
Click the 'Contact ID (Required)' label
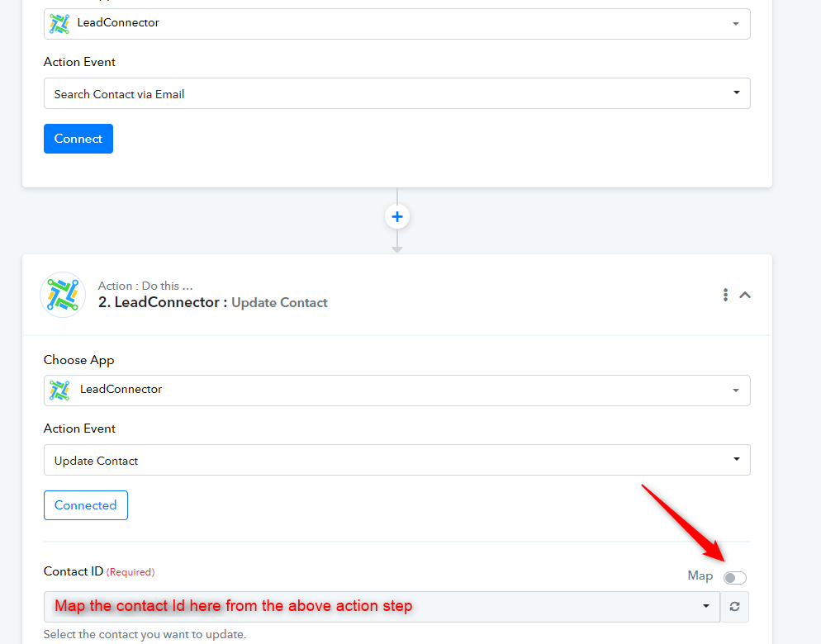click(99, 571)
